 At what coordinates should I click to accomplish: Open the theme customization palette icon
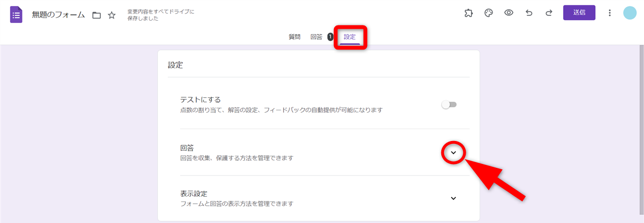click(489, 13)
